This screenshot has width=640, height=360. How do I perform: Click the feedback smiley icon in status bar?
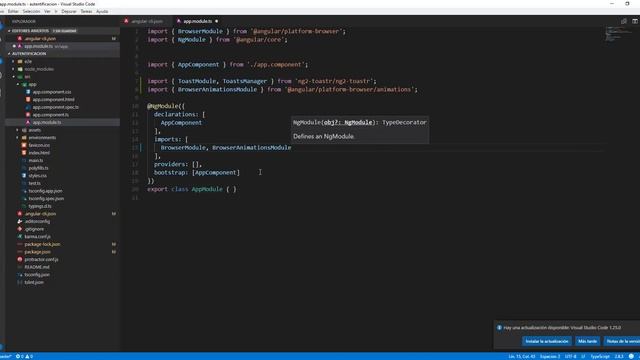[x=631, y=356]
